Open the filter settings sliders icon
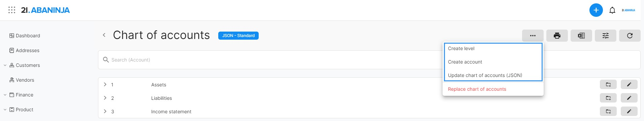The image size is (644, 121). coord(606,36)
